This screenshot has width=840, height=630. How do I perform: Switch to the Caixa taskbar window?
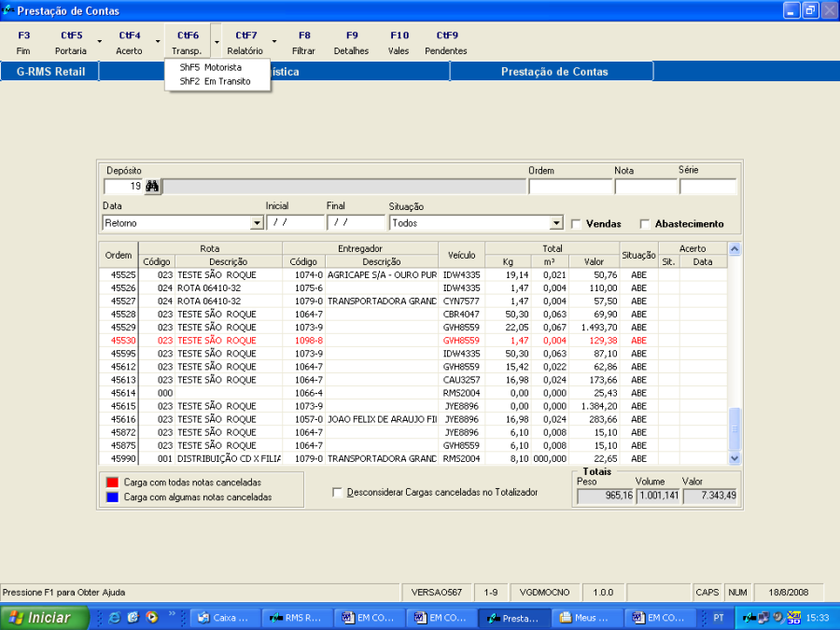226,618
